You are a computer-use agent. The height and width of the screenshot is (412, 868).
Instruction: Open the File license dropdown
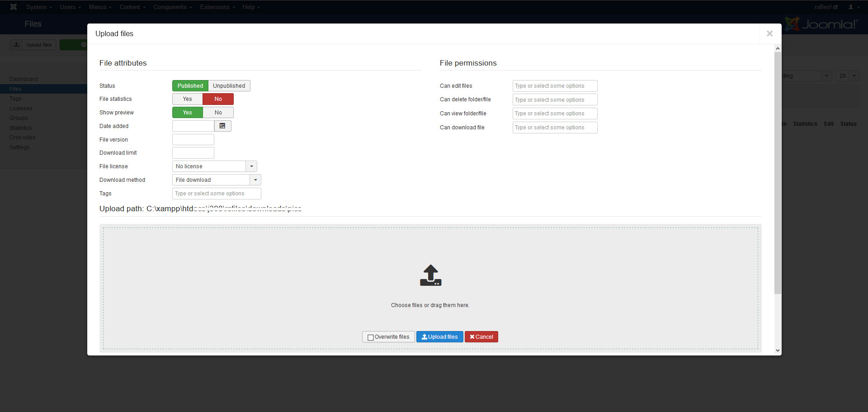[x=215, y=166]
